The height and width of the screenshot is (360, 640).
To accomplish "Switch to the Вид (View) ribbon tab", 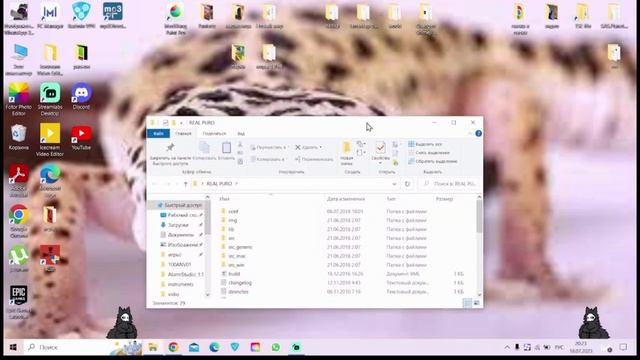I will (x=241, y=133).
